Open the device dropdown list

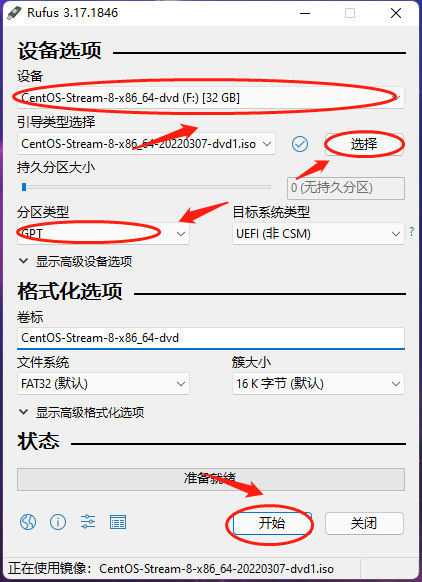pyautogui.click(x=211, y=98)
